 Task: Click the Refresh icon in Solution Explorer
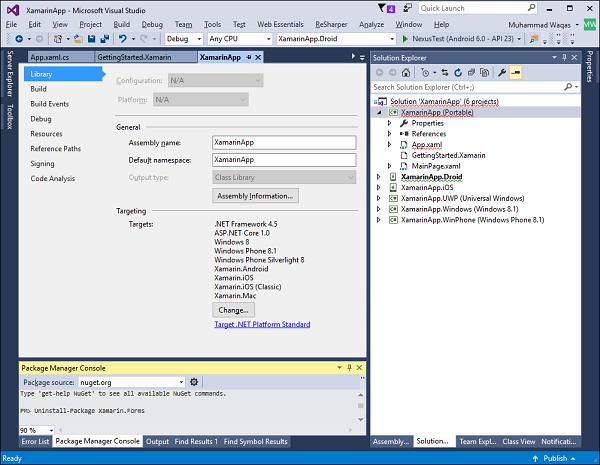pyautogui.click(x=458, y=72)
